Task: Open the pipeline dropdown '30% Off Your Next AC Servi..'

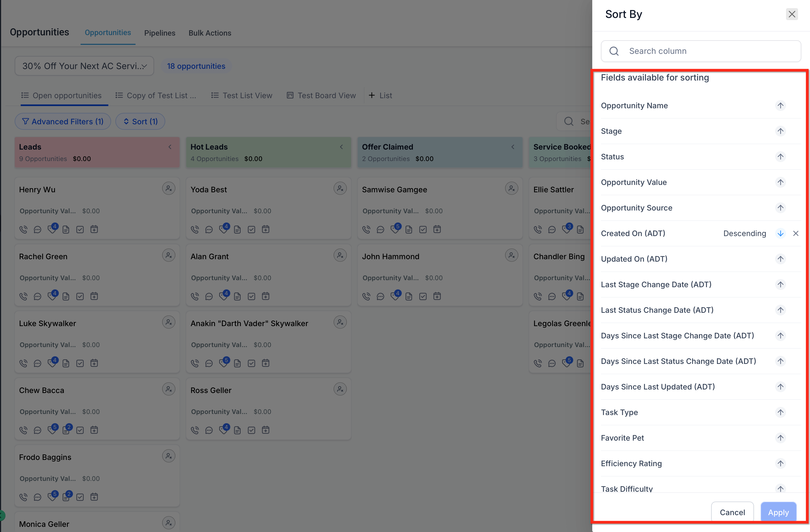Action: [x=84, y=66]
